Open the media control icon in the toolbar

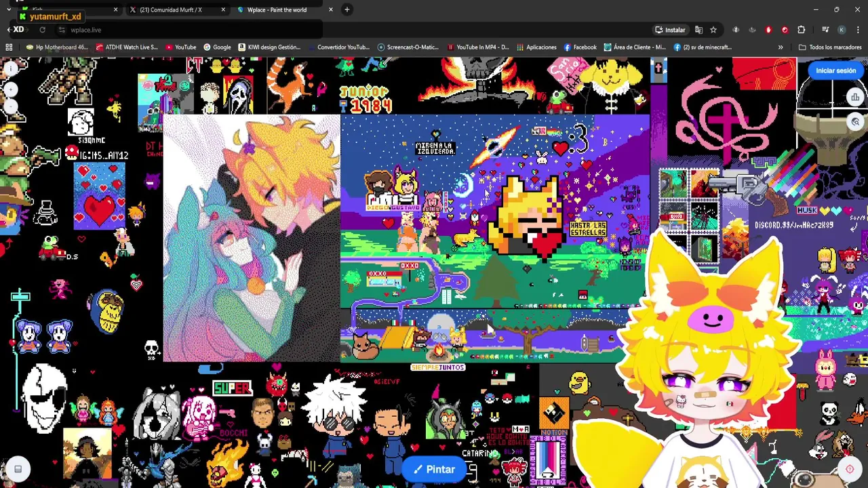tap(825, 30)
